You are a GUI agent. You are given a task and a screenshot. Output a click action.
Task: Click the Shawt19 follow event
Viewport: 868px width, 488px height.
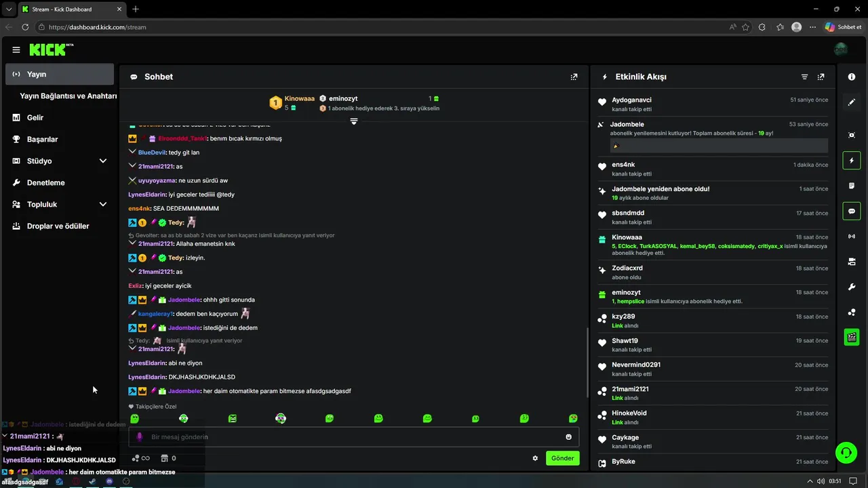point(713,344)
